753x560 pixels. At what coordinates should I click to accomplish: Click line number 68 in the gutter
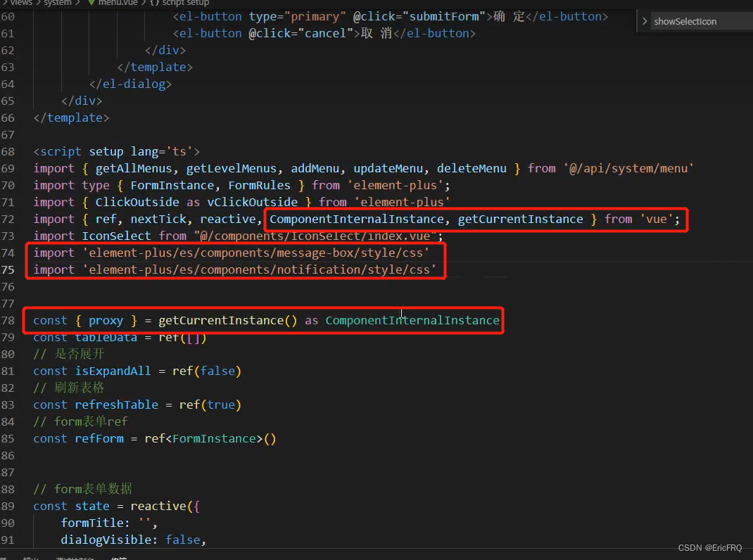click(x=8, y=152)
